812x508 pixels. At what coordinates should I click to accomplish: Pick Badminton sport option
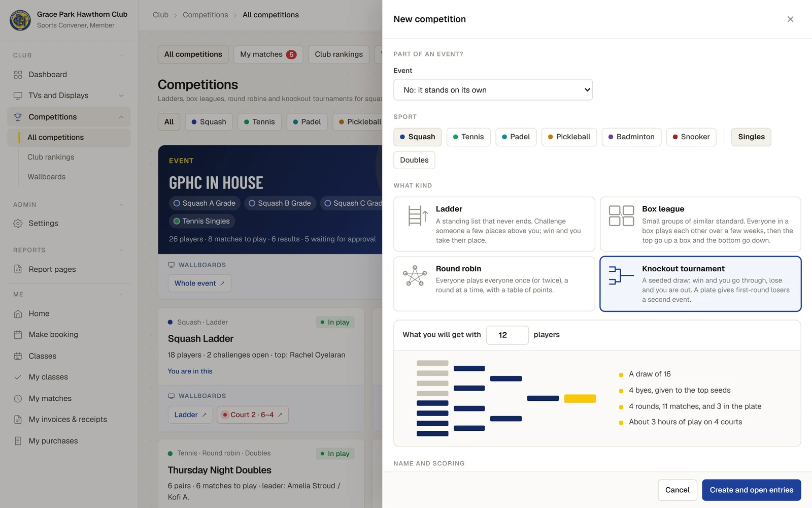coord(631,137)
